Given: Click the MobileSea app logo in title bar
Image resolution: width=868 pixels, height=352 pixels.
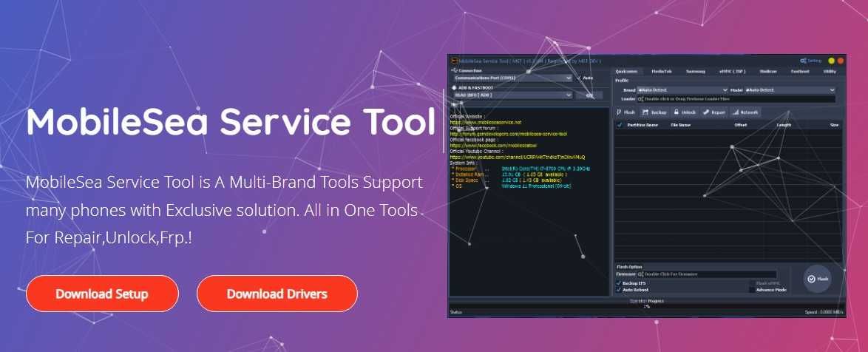Looking at the screenshot, I should (453, 61).
